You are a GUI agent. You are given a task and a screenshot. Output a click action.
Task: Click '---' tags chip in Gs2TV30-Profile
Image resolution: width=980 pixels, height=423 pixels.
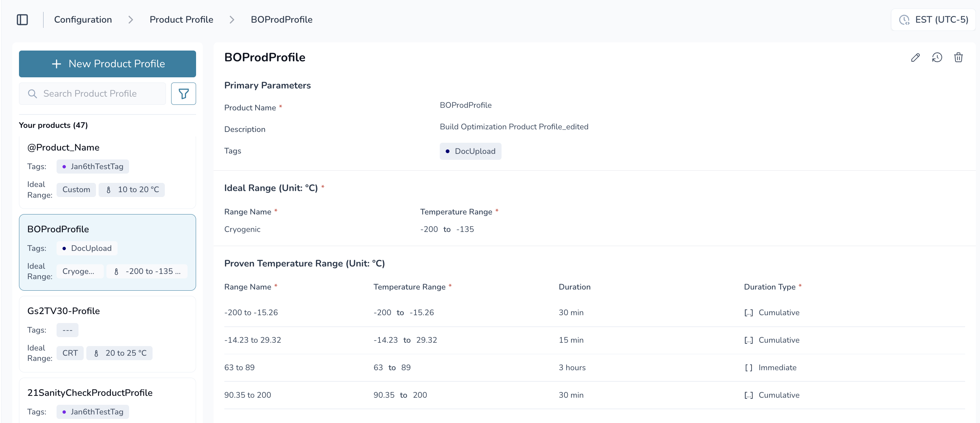click(x=67, y=330)
